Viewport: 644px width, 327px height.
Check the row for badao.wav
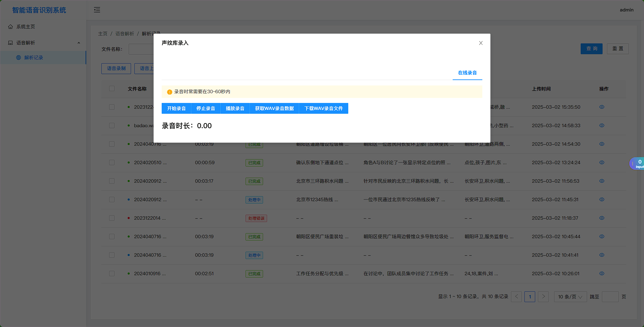pyautogui.click(x=112, y=125)
